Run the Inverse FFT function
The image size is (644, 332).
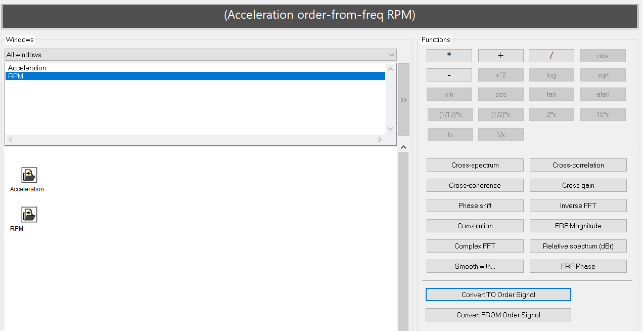coord(578,205)
